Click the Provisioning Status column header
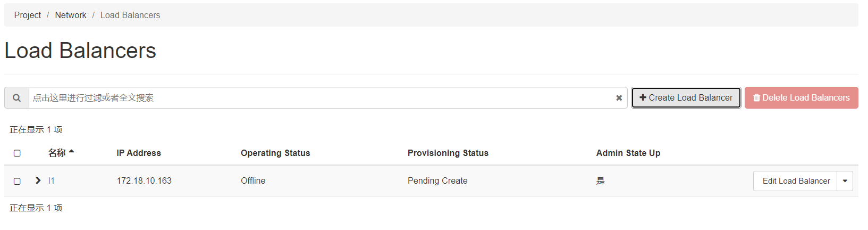This screenshot has height=230, width=868. (448, 153)
